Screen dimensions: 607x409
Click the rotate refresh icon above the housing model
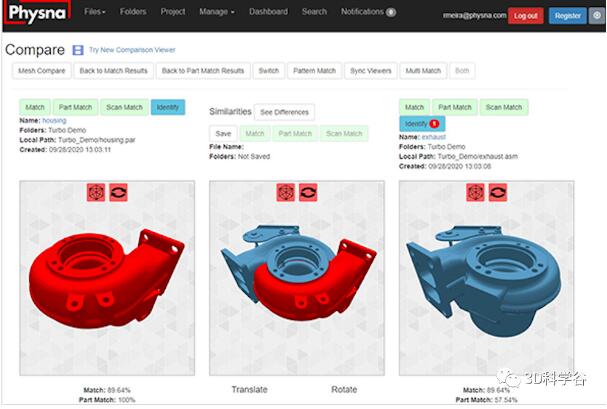pos(117,191)
